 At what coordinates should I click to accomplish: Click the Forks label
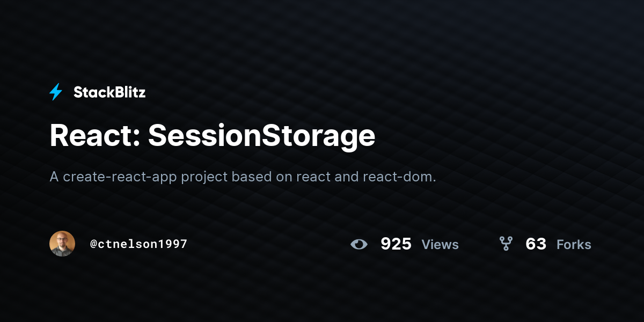(x=574, y=245)
